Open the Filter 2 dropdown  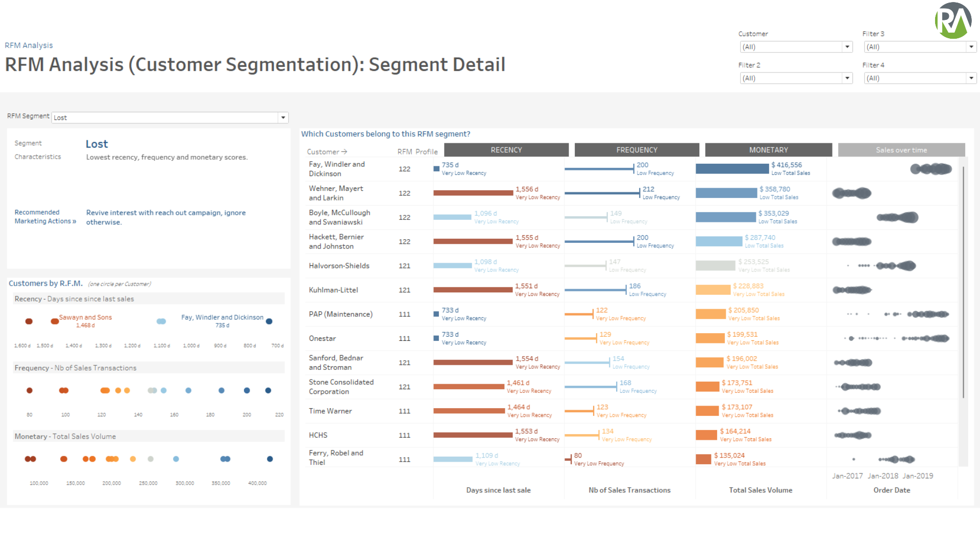[847, 78]
